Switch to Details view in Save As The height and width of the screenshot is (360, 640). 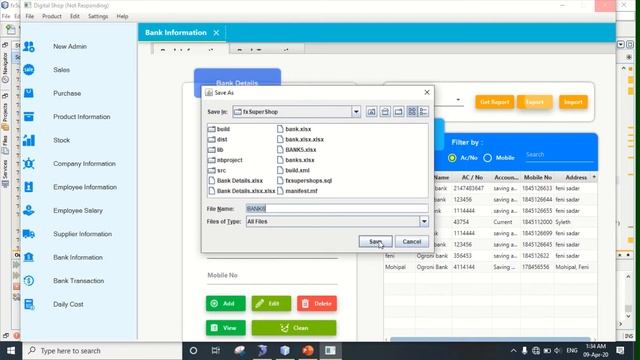pos(423,111)
